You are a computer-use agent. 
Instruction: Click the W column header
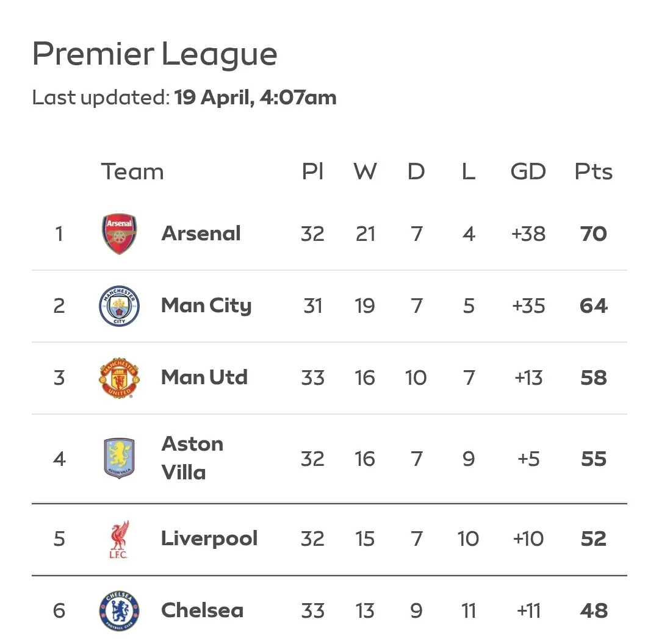[x=365, y=172]
